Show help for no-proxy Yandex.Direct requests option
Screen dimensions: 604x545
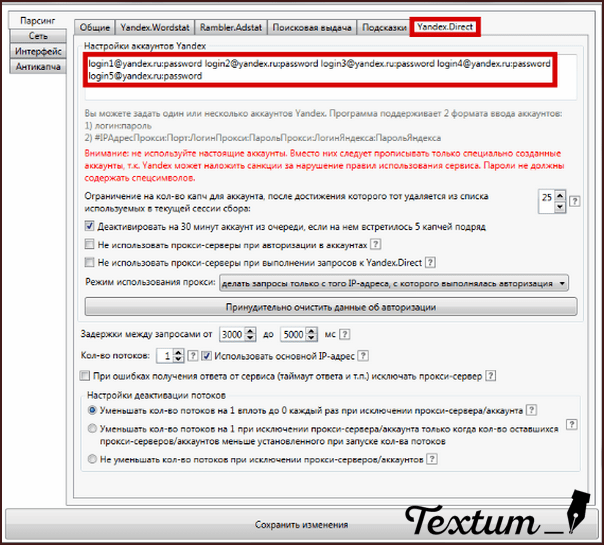tap(430, 263)
